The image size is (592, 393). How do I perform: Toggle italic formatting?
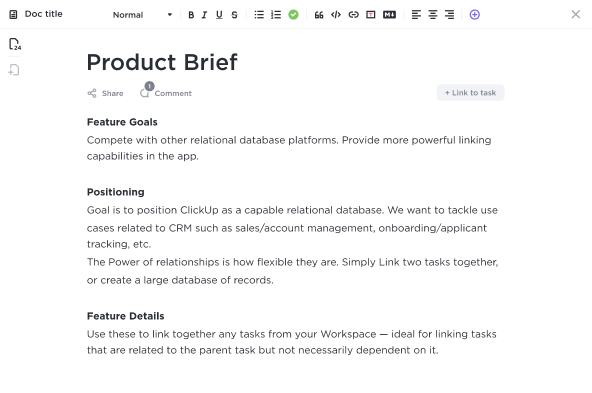(204, 15)
